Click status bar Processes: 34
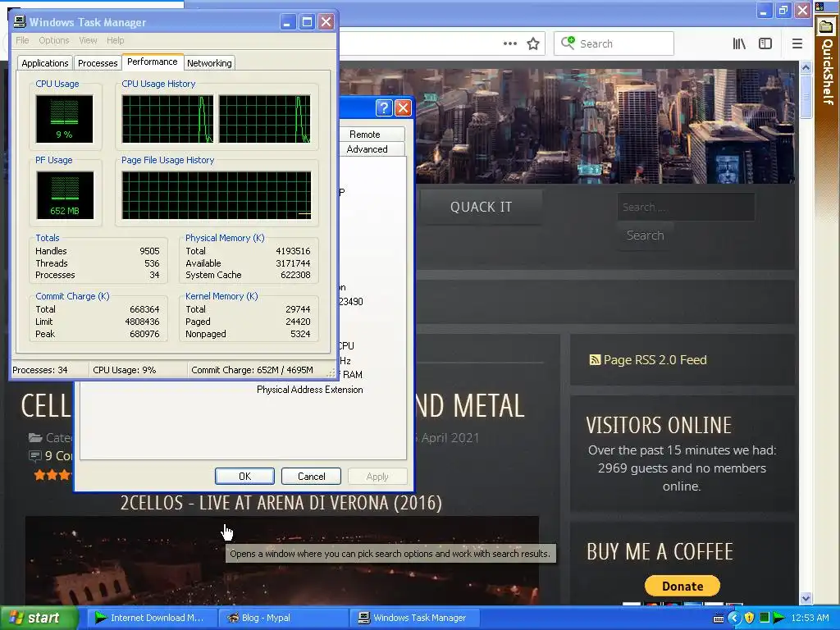The image size is (840, 630). (x=40, y=370)
